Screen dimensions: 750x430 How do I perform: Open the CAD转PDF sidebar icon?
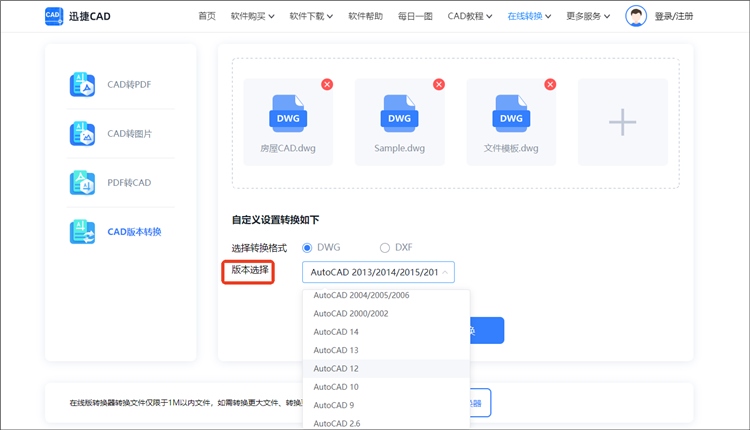82,85
